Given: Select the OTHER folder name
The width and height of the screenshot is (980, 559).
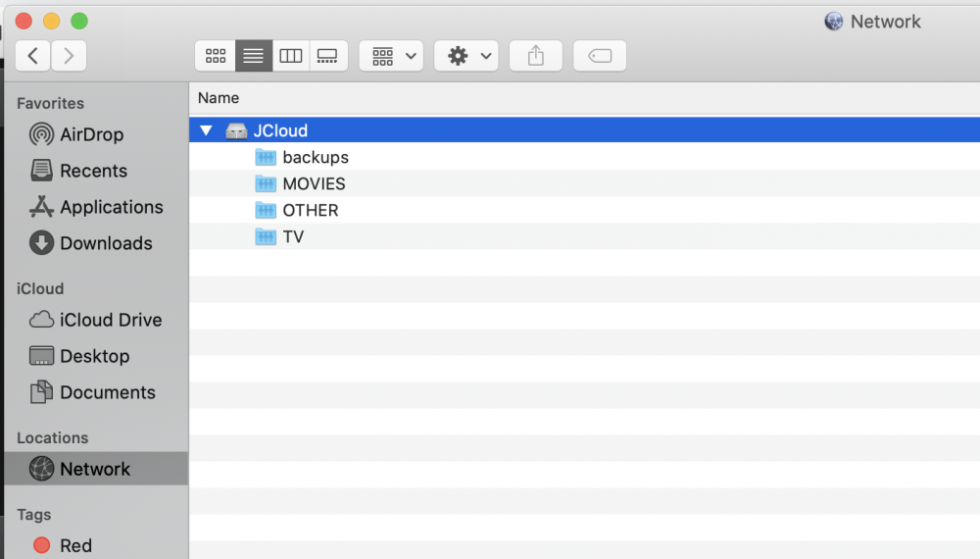Looking at the screenshot, I should (311, 210).
